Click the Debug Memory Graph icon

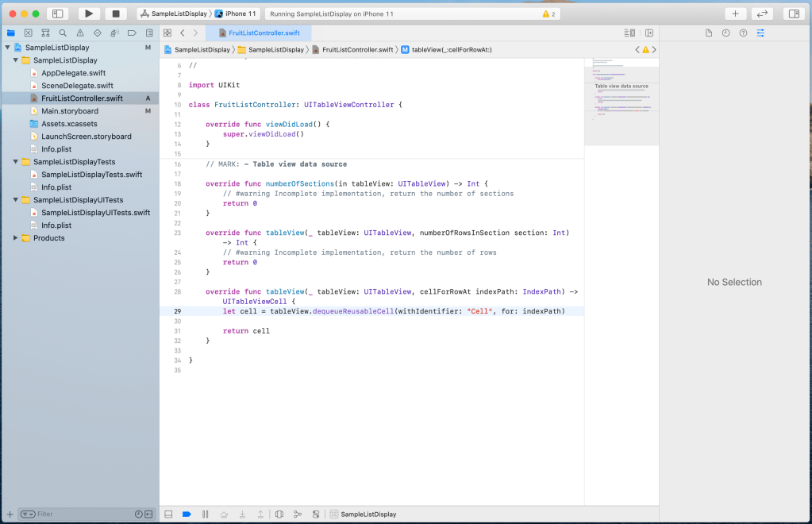coord(297,514)
